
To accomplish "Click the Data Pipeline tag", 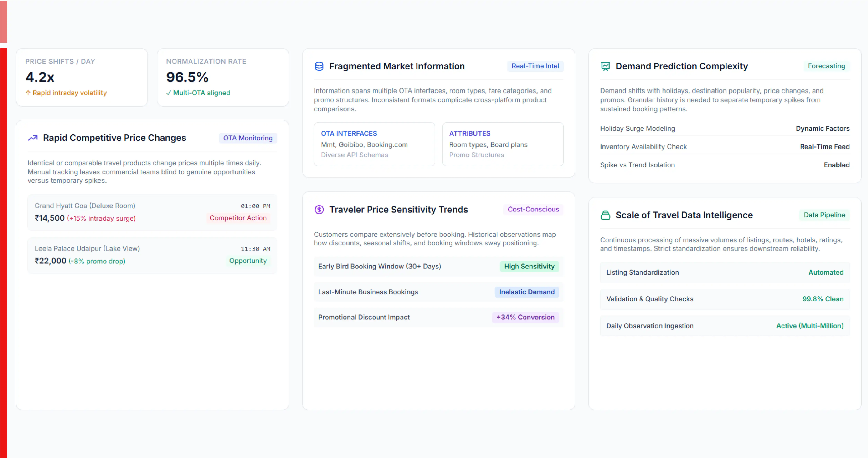I will (824, 215).
